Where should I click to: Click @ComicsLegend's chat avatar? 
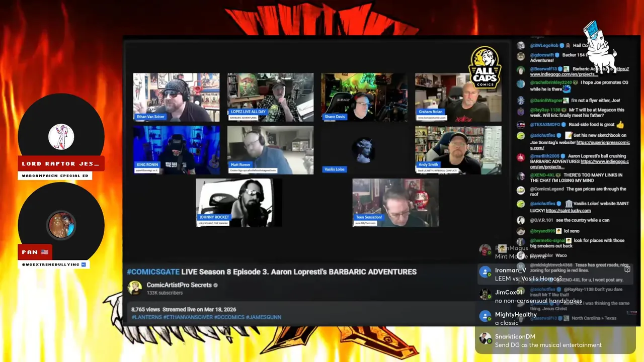(521, 190)
